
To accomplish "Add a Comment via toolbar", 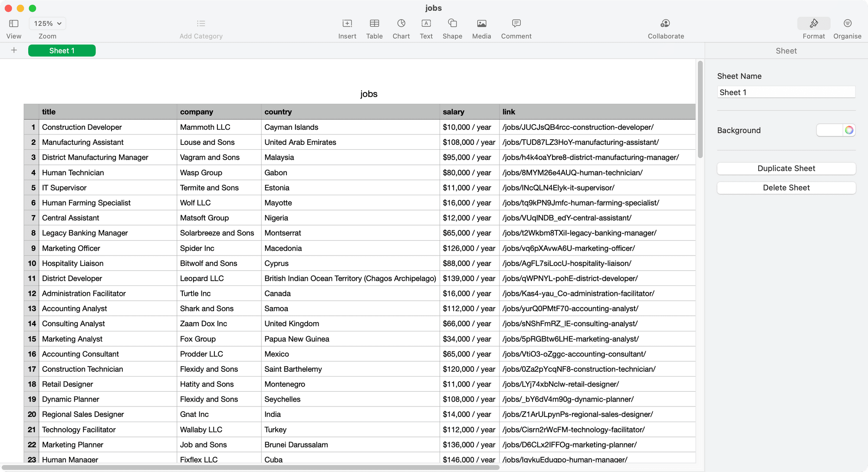I will 516,23.
